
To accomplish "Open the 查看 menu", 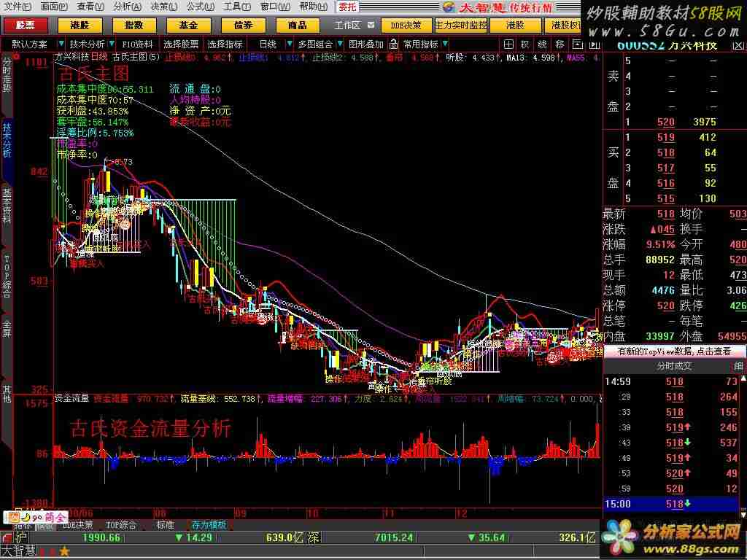I will (x=90, y=7).
